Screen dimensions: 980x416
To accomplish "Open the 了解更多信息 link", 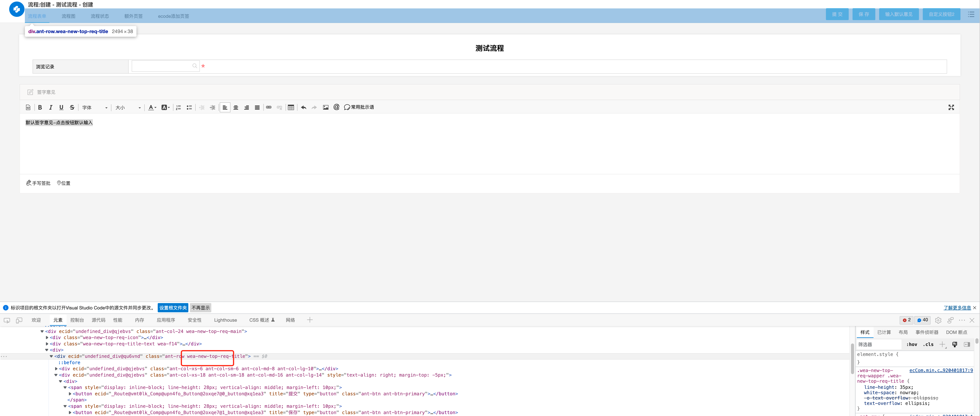I will [957, 308].
